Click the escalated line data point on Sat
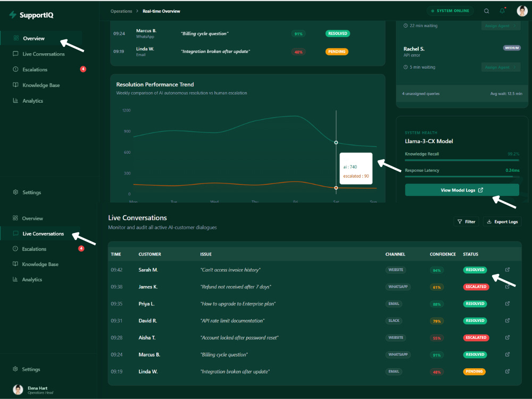The height and width of the screenshot is (399, 532). tap(336, 188)
